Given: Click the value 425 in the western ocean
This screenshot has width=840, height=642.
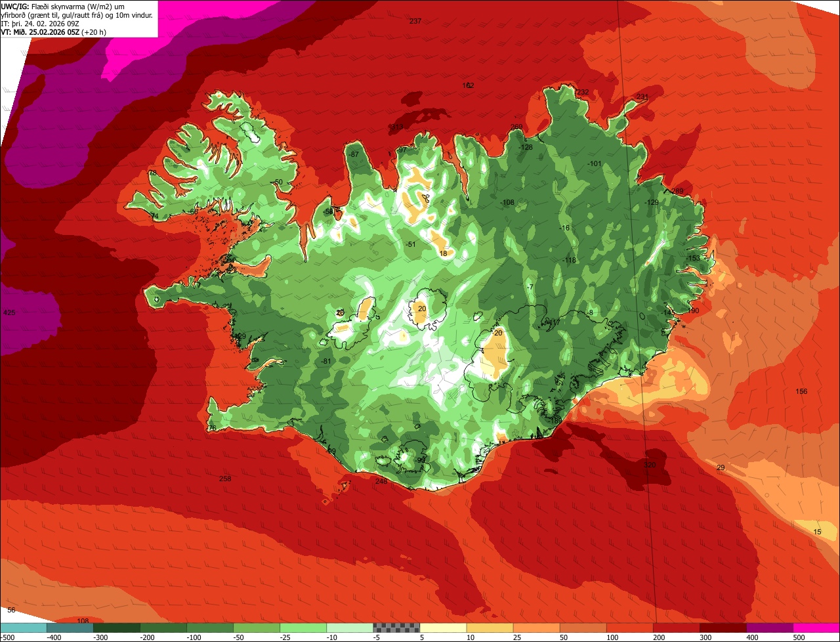Looking at the screenshot, I should tap(9, 313).
